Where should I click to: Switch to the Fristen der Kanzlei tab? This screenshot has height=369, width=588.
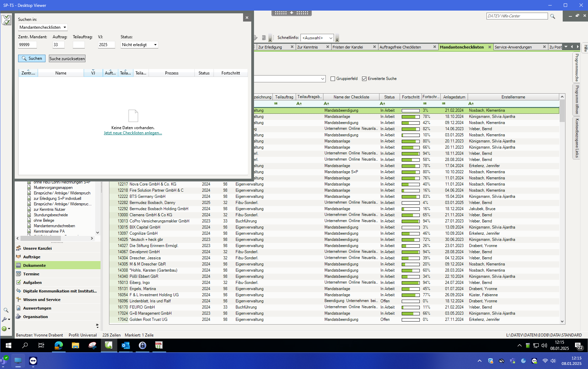point(348,47)
